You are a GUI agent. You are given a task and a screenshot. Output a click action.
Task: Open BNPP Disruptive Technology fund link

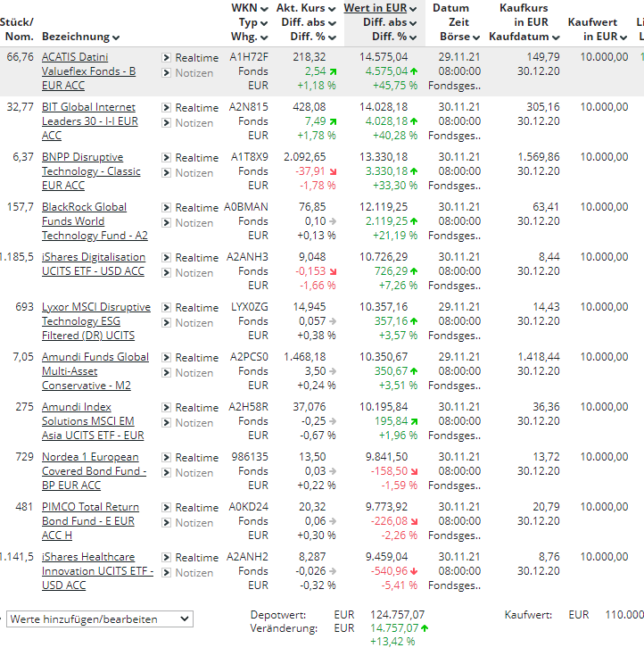coord(91,171)
